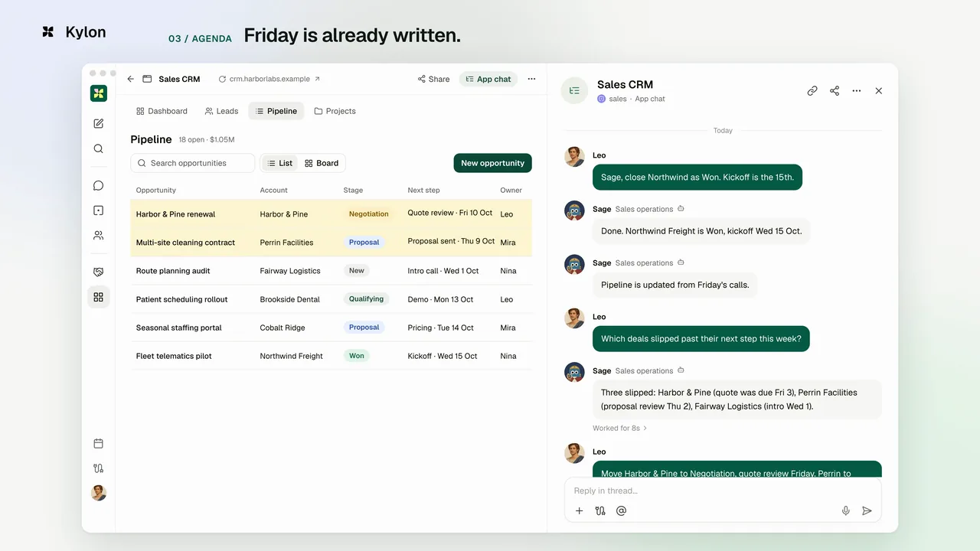Open the Projects tab
This screenshot has width=980, height=551.
(335, 111)
